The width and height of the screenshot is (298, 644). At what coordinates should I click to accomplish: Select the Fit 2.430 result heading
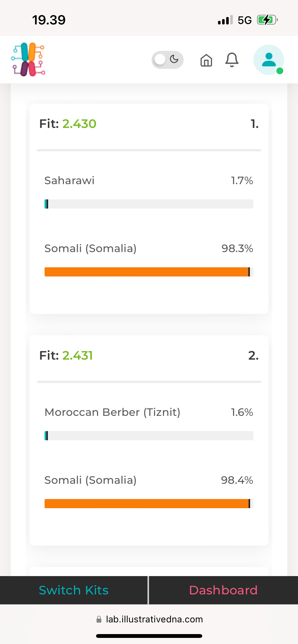(68, 124)
